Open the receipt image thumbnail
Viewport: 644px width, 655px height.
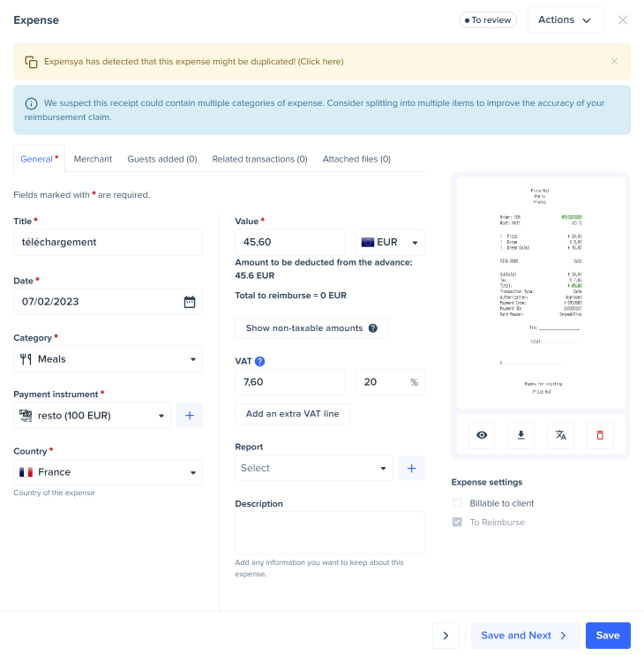(x=541, y=292)
